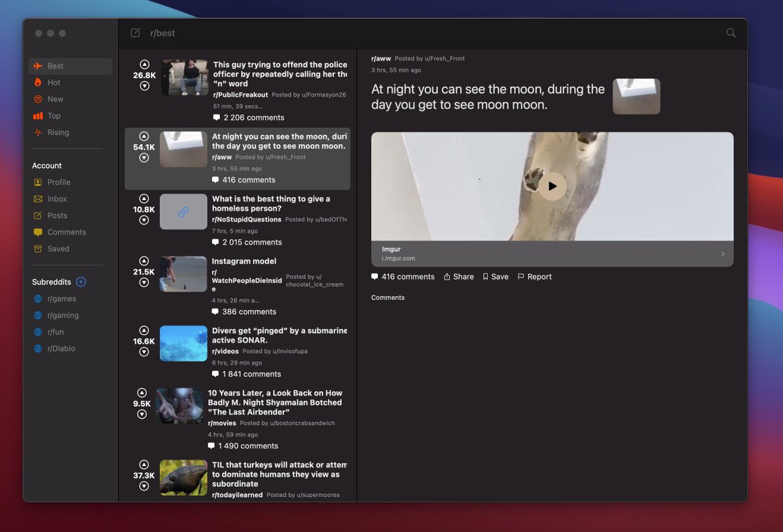This screenshot has width=783, height=532.
Task: Downvote the moon moon r/aww post
Action: [144, 158]
